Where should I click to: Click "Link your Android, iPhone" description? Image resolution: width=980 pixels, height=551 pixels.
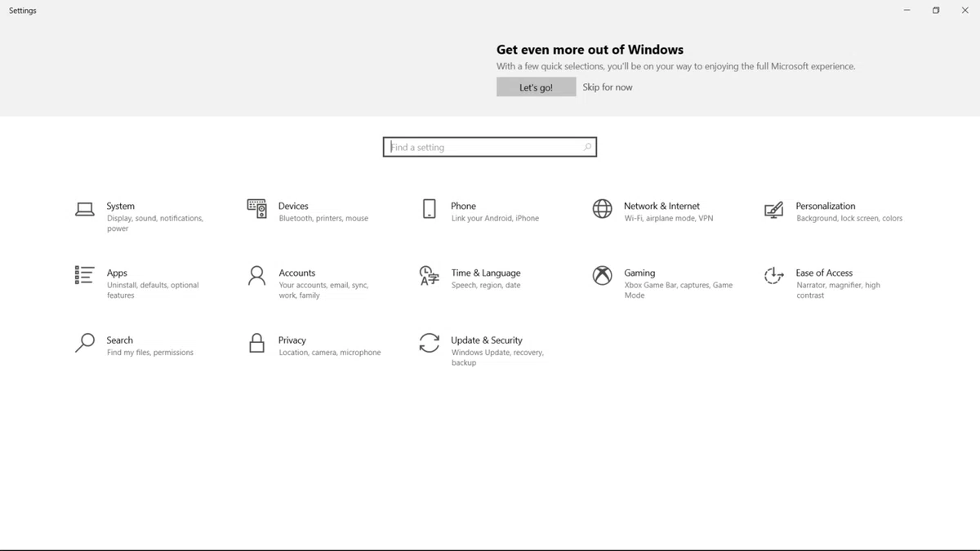click(x=495, y=219)
